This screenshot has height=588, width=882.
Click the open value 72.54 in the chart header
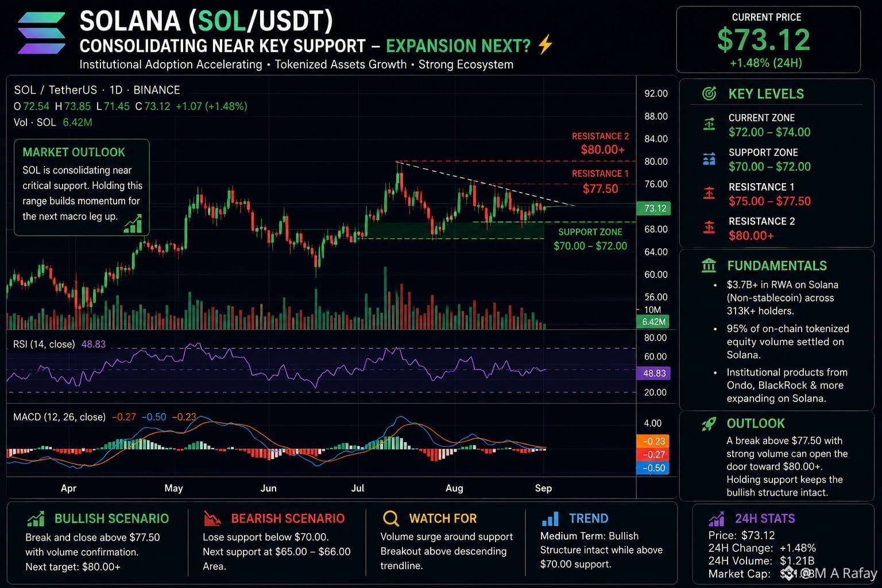(36, 106)
